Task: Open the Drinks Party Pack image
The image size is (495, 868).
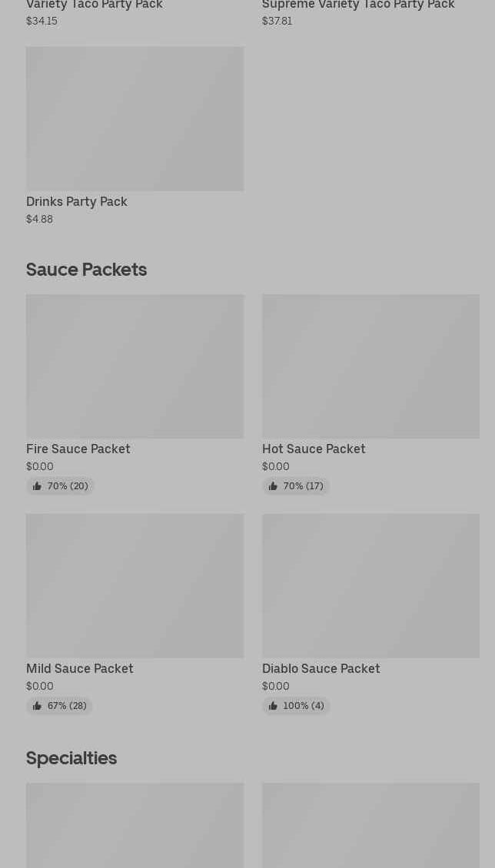Action: tap(135, 119)
